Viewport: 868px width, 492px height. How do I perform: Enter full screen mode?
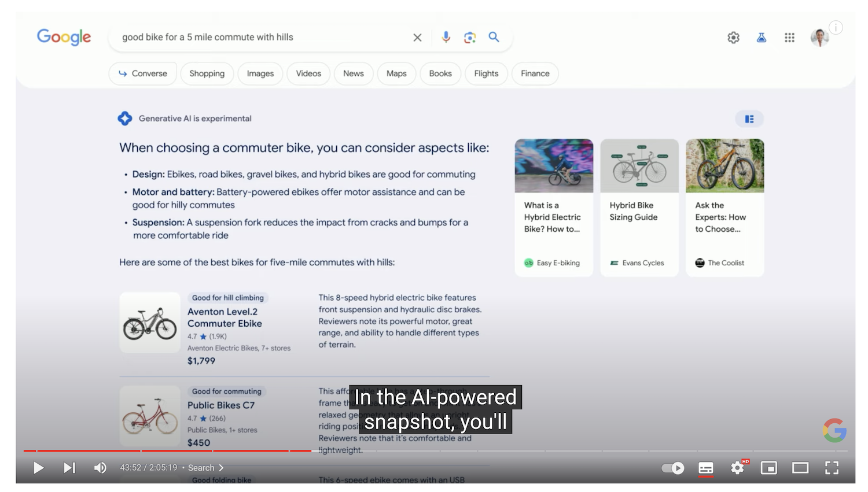coord(832,468)
